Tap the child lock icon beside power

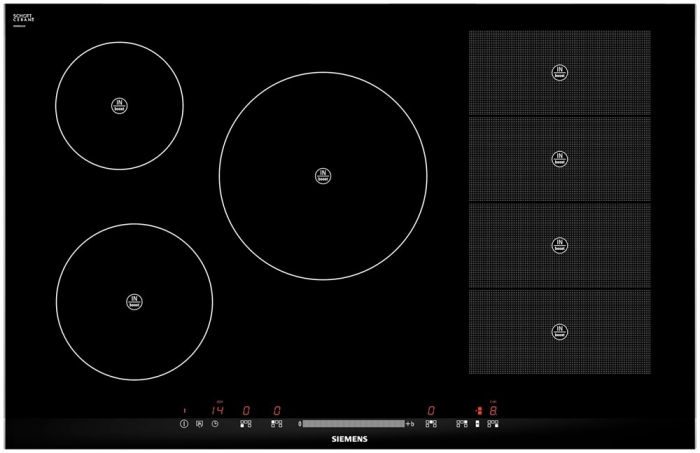pyautogui.click(x=199, y=424)
